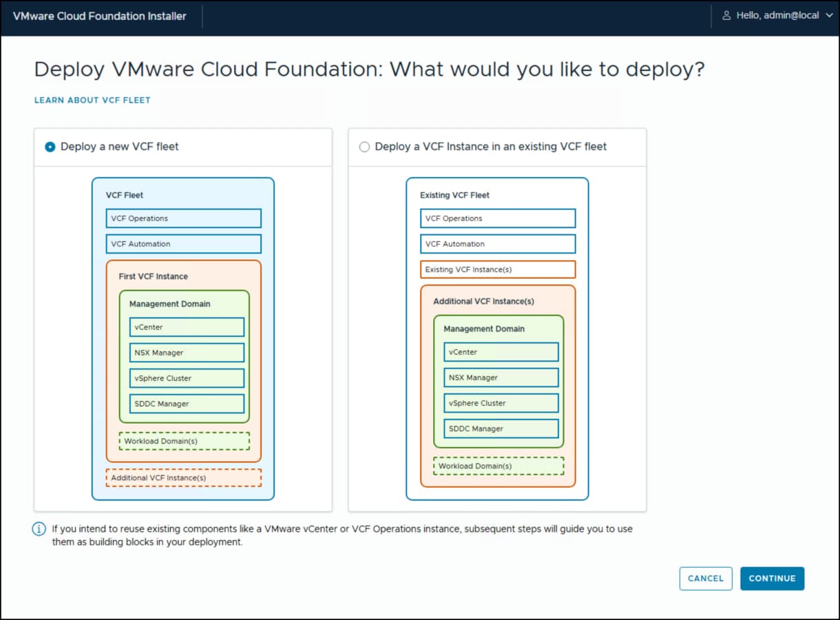Click 'NSX Manager' box in the existing fleet card

pos(501,378)
